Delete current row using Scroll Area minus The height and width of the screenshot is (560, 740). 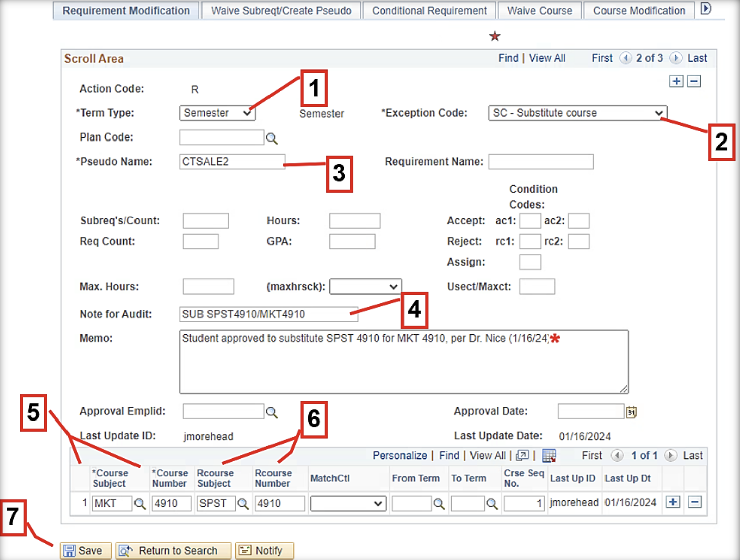click(x=694, y=81)
